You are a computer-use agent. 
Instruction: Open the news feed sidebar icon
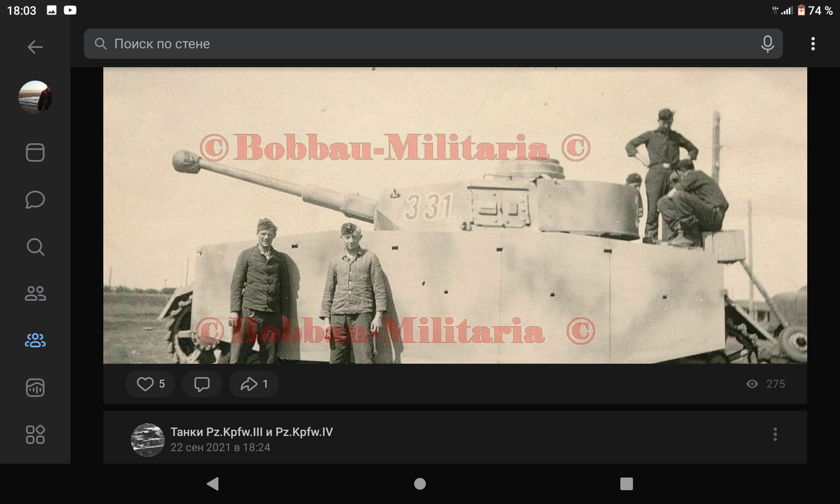coord(35,152)
